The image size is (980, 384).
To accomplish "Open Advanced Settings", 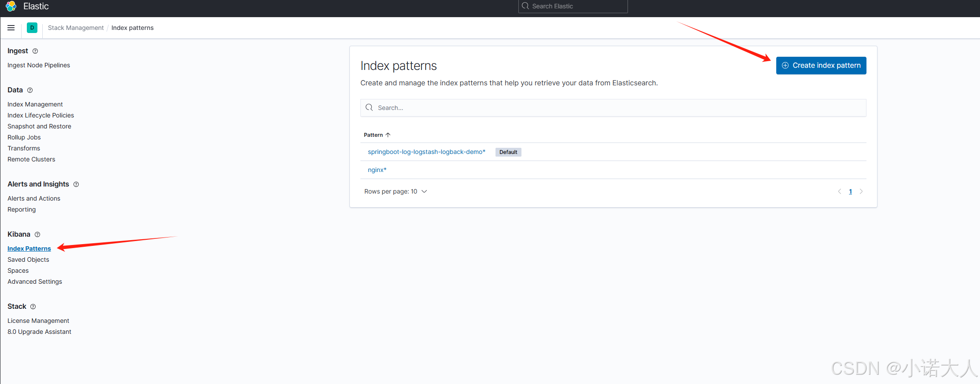I will [x=35, y=282].
